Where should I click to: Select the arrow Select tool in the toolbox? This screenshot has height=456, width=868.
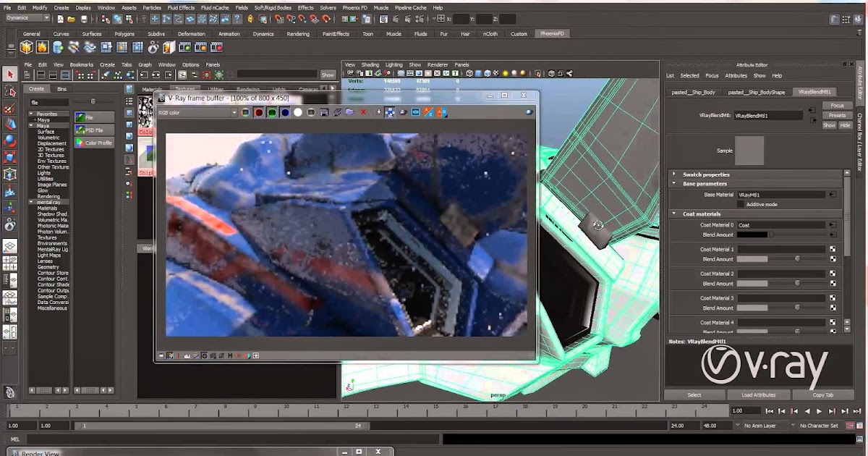click(x=10, y=74)
